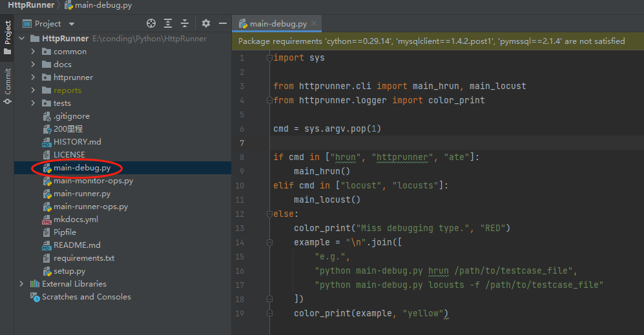The image size is (644, 335).
Task: Hide the Project tool window
Action: [223, 23]
